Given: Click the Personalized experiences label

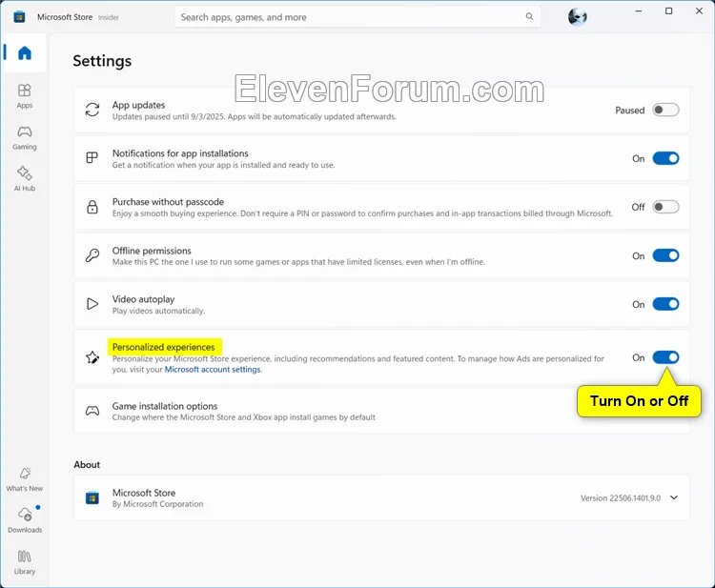Looking at the screenshot, I should pyautogui.click(x=164, y=347).
